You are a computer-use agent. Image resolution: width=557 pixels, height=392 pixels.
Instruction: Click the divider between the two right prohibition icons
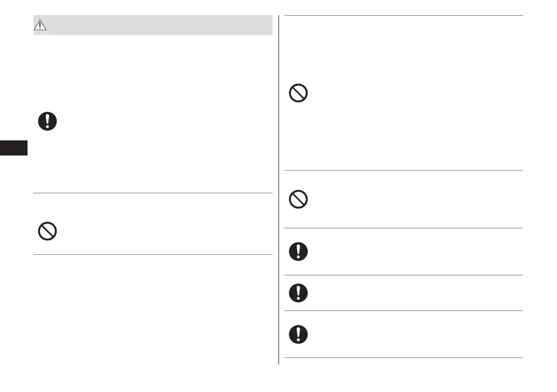[403, 171]
